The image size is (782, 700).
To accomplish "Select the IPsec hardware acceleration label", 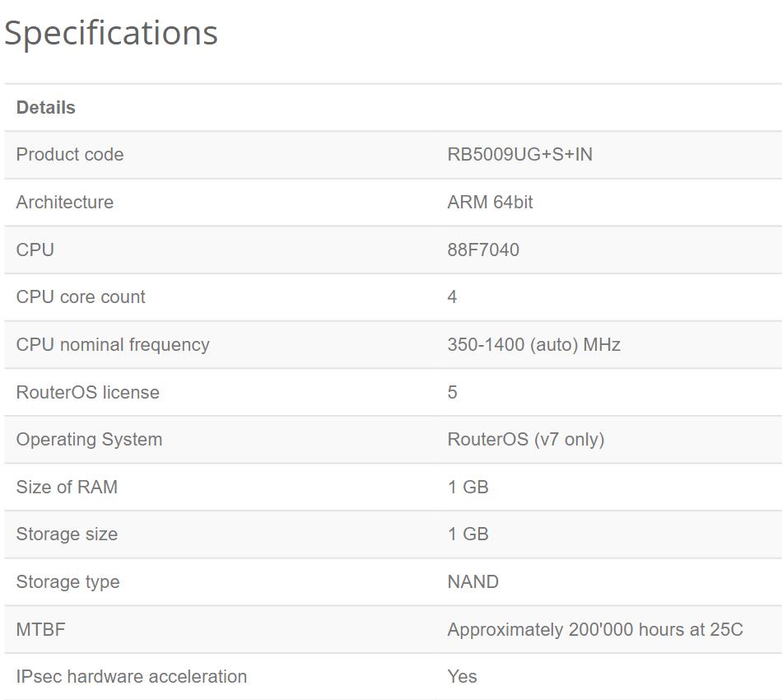I will [132, 677].
